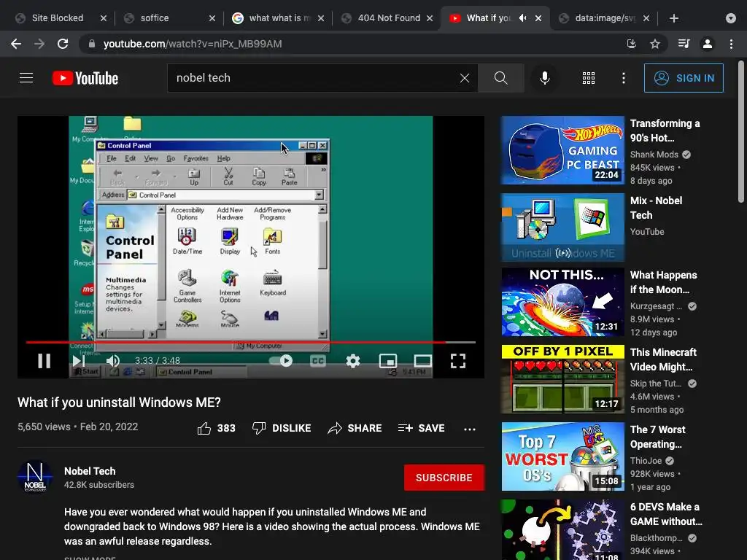Go back to previous page

point(16,44)
